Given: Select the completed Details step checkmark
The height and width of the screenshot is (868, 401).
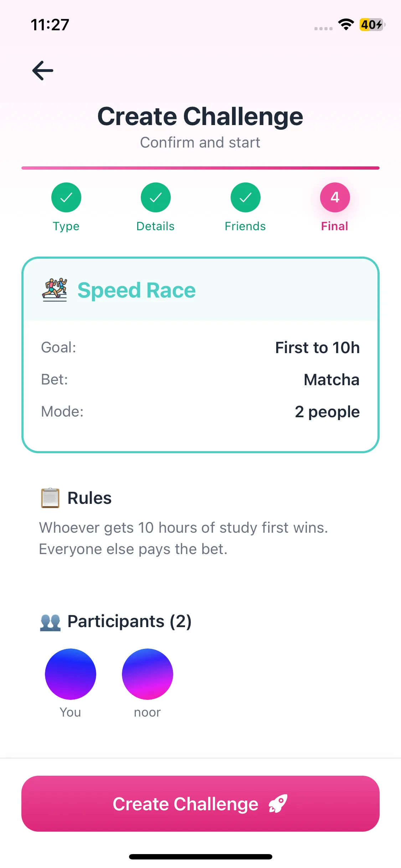Looking at the screenshot, I should coord(156,197).
